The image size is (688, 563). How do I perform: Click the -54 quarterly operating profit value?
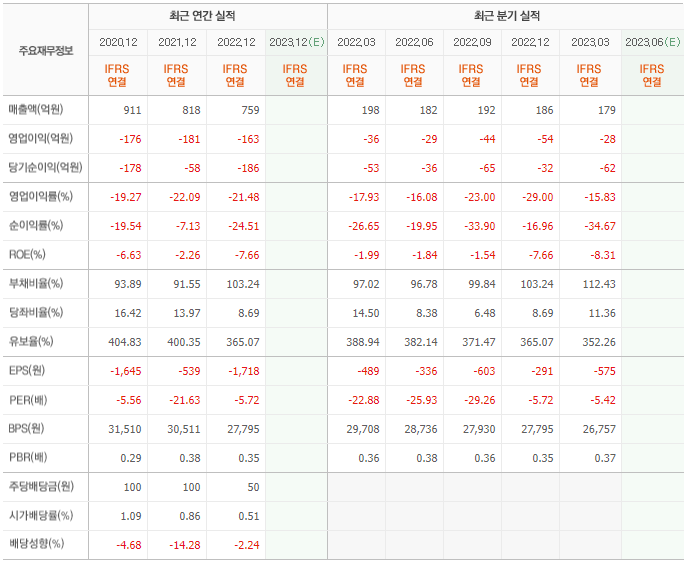[545, 139]
